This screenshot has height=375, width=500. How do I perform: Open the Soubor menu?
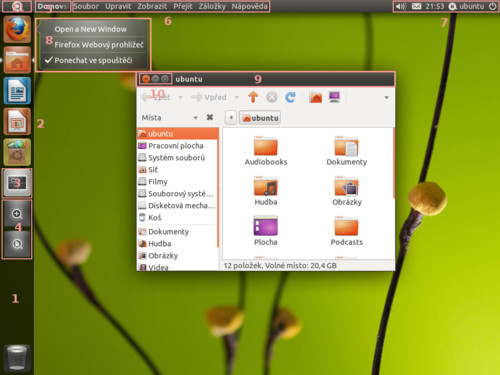point(86,6)
